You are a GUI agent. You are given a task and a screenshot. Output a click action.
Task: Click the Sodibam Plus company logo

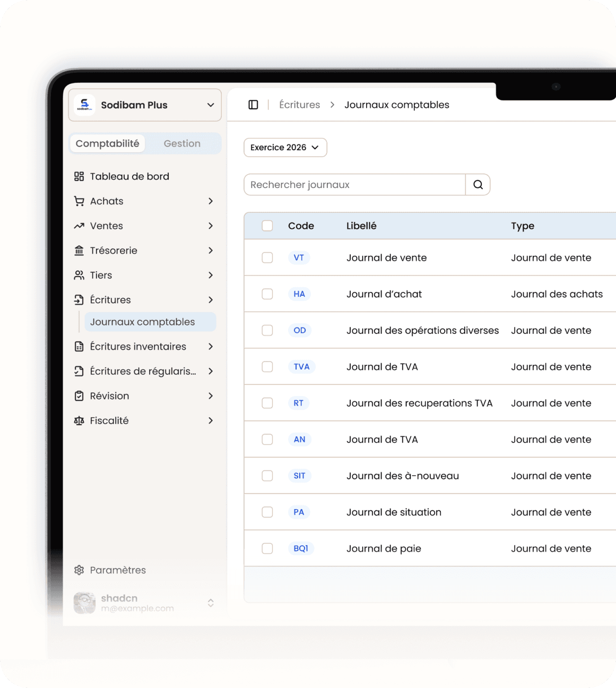[x=84, y=105]
